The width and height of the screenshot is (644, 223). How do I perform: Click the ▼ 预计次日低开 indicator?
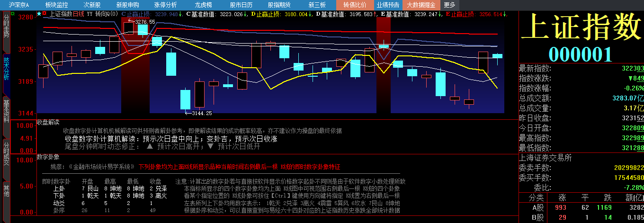pyautogui.click(x=234, y=146)
